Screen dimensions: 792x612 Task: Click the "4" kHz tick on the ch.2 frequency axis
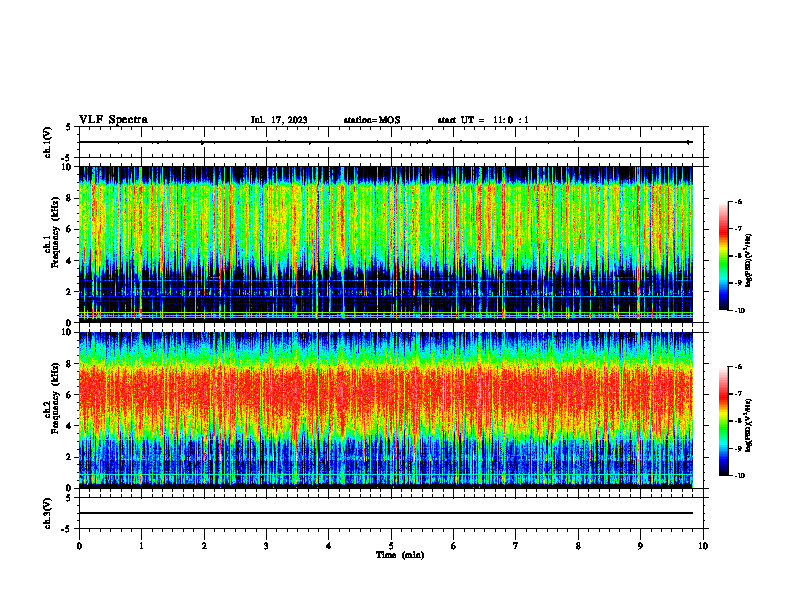coord(70,426)
